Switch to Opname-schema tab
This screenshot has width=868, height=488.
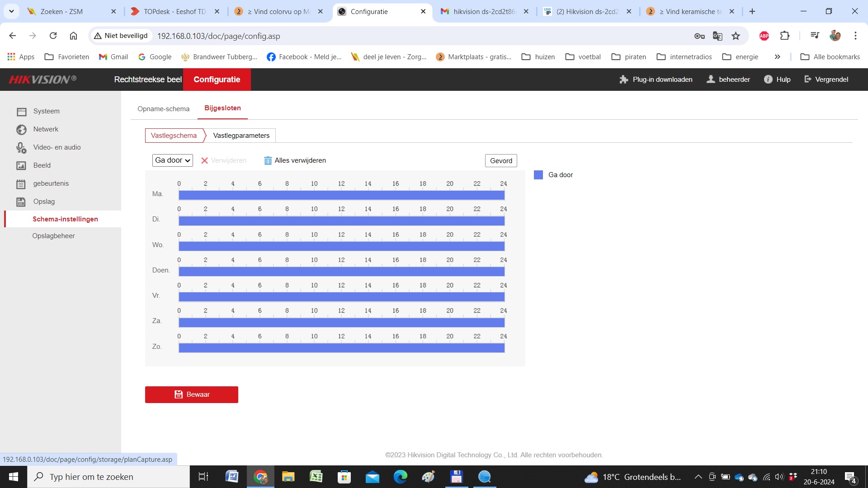click(x=163, y=109)
